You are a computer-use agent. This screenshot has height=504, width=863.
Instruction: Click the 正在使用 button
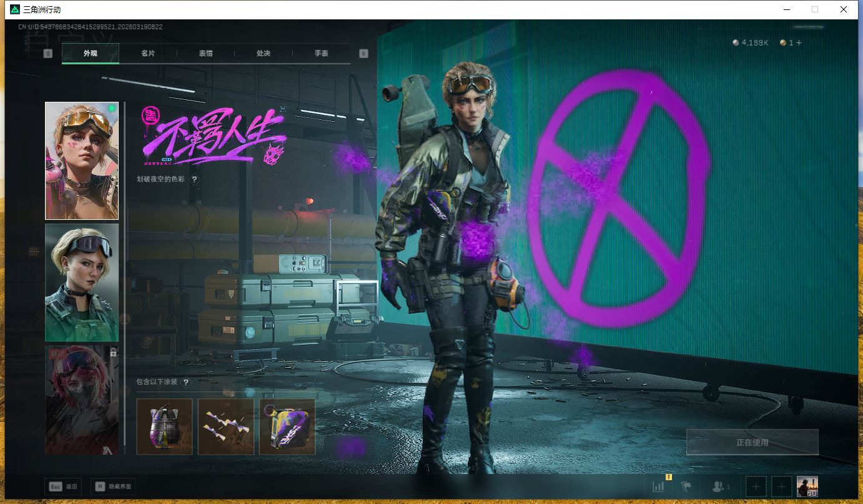point(752,442)
